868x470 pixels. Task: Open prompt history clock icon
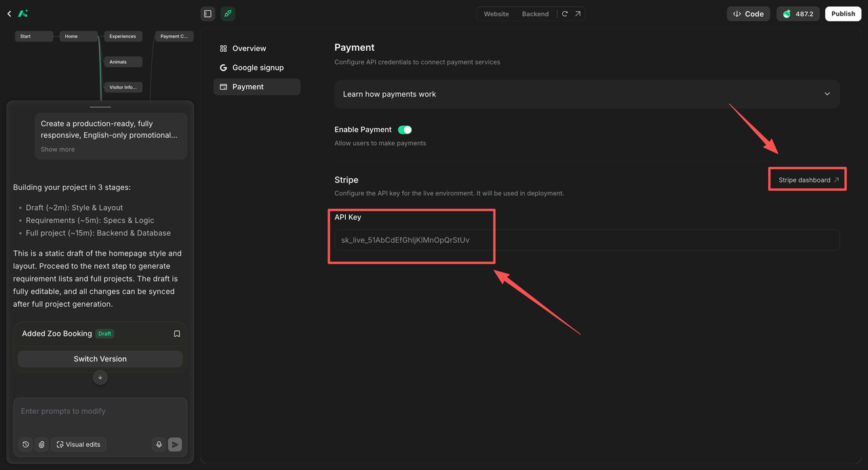[x=26, y=445]
